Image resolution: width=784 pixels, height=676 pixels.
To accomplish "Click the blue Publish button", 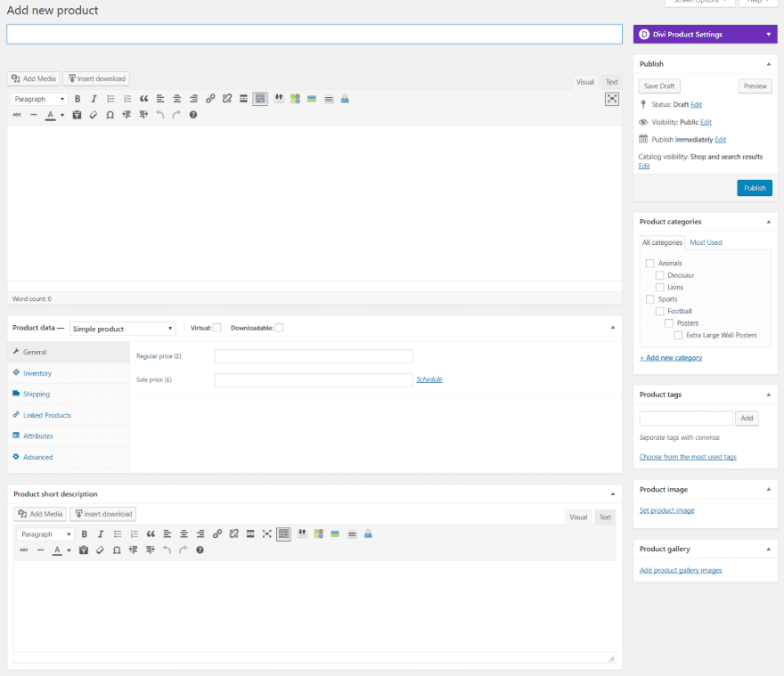I will coord(754,188).
